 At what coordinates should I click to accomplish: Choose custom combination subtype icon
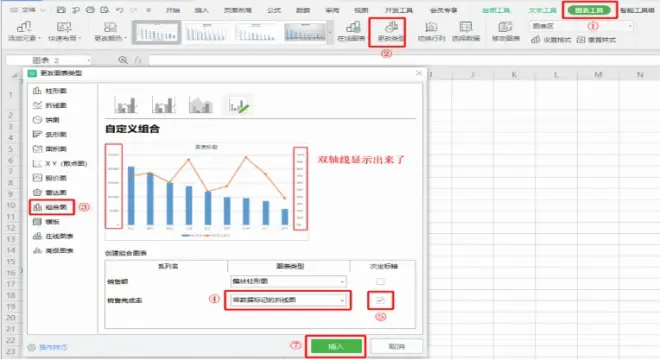point(239,105)
